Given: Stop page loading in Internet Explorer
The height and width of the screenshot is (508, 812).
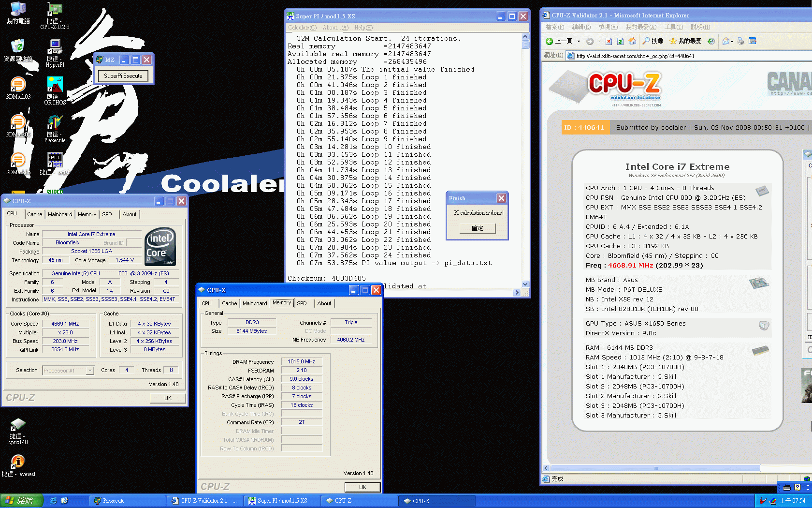Looking at the screenshot, I should coord(609,41).
